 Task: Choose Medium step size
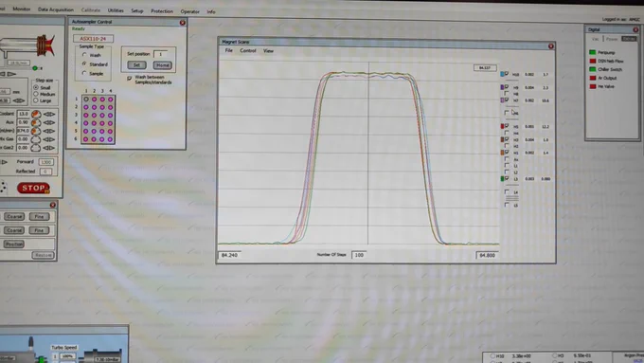pos(36,94)
